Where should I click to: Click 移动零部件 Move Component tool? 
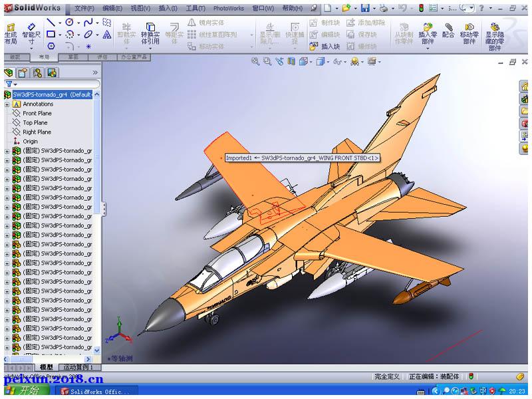[x=469, y=34]
